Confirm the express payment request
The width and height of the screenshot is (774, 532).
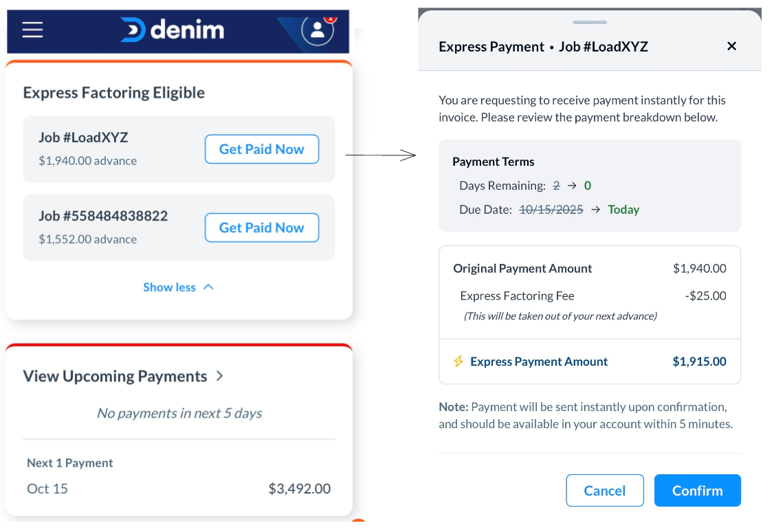697,491
